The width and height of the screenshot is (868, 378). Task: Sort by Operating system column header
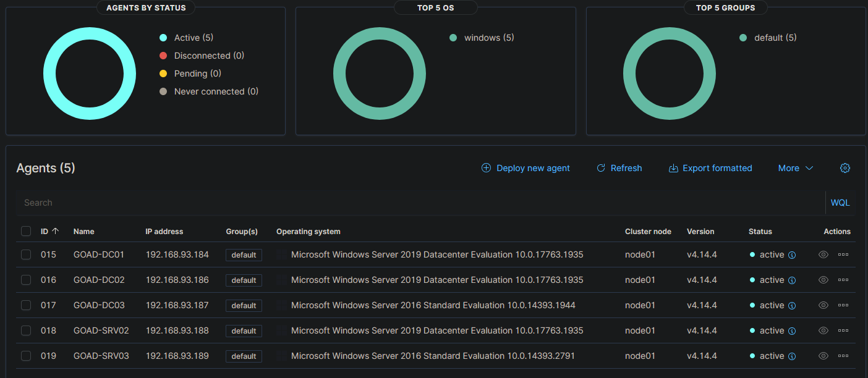coord(308,232)
